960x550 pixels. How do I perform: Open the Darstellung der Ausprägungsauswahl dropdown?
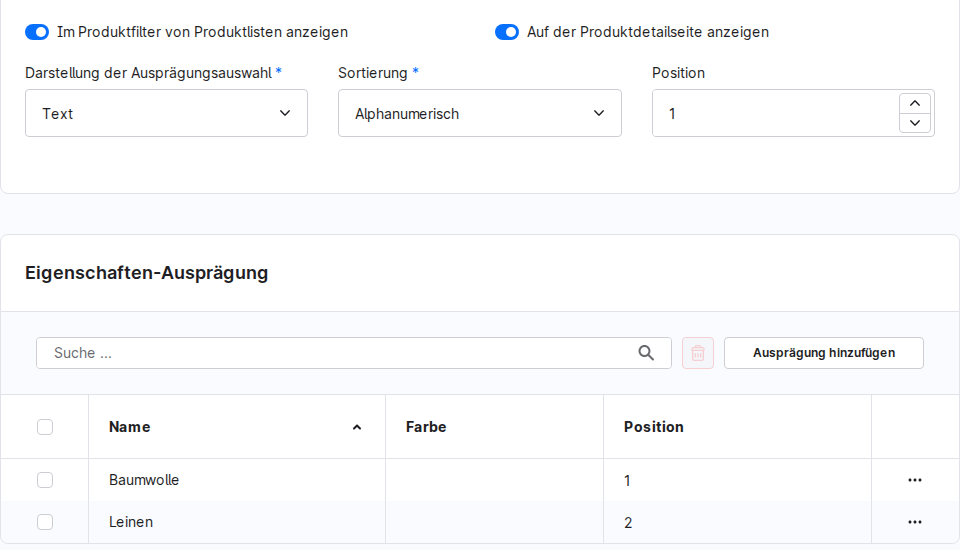click(167, 113)
